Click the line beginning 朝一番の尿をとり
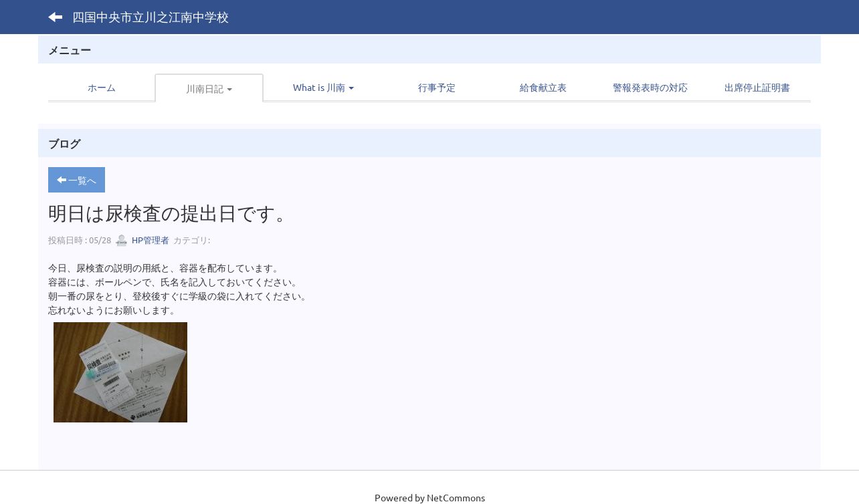The width and height of the screenshot is (859, 504). click(x=179, y=297)
